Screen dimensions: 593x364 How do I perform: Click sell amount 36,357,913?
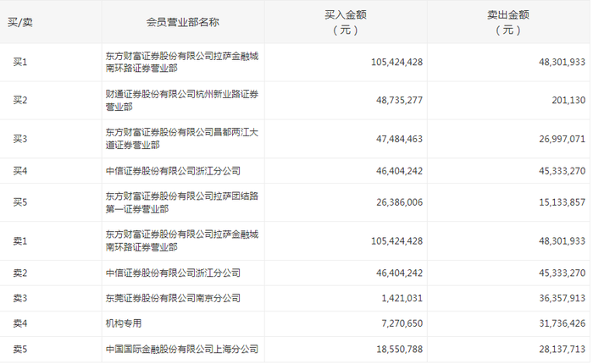click(x=562, y=298)
